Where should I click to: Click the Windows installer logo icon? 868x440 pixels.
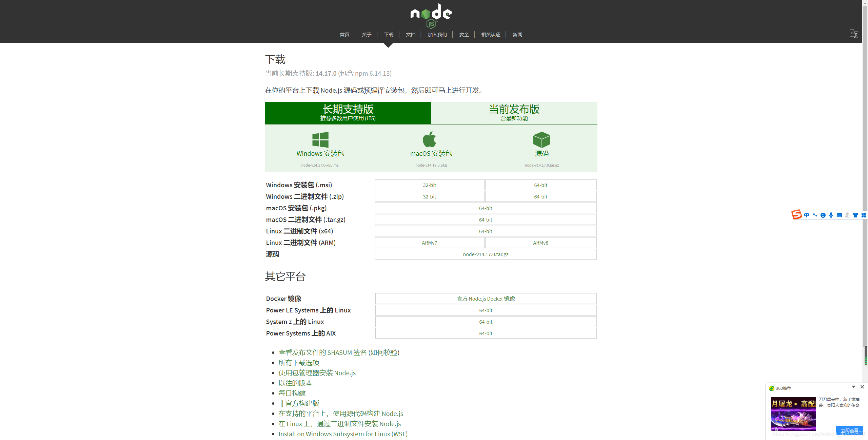(x=320, y=139)
